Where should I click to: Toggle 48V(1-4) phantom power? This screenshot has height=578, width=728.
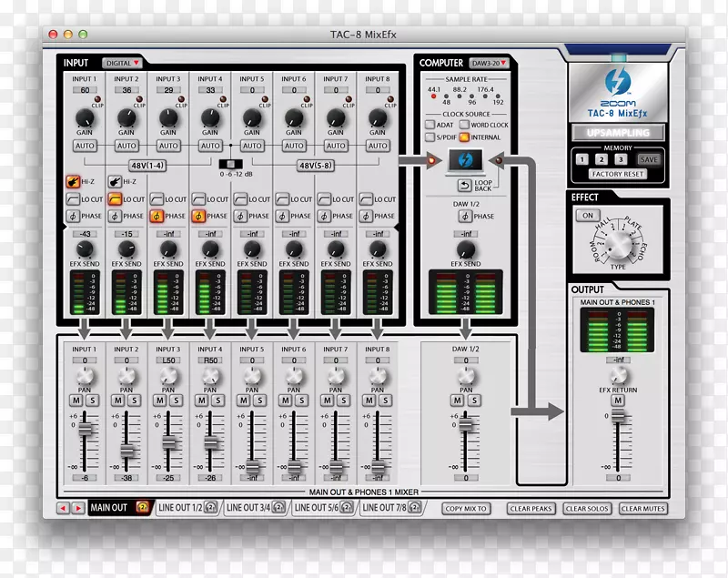coord(147,166)
